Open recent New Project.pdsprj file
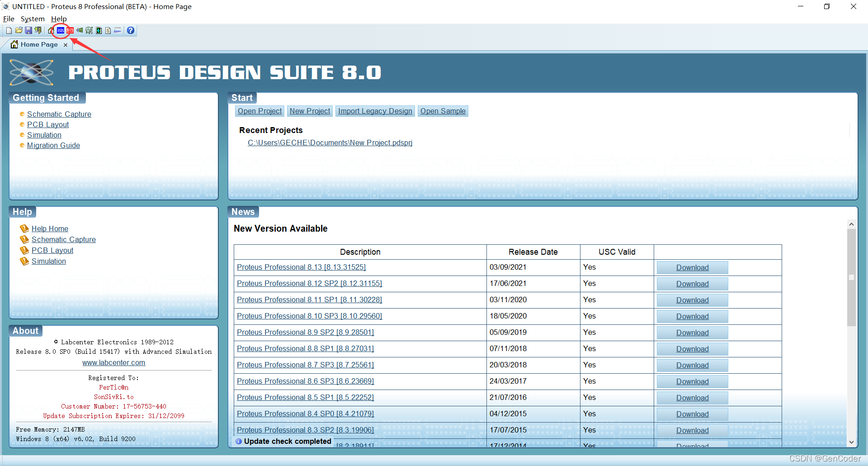Image resolution: width=868 pixels, height=466 pixels. click(x=330, y=143)
